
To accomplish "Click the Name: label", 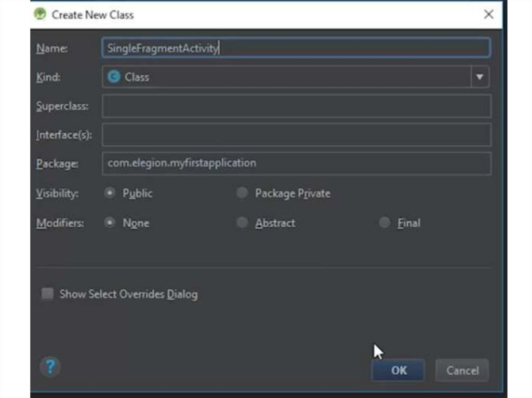I will (x=52, y=48).
